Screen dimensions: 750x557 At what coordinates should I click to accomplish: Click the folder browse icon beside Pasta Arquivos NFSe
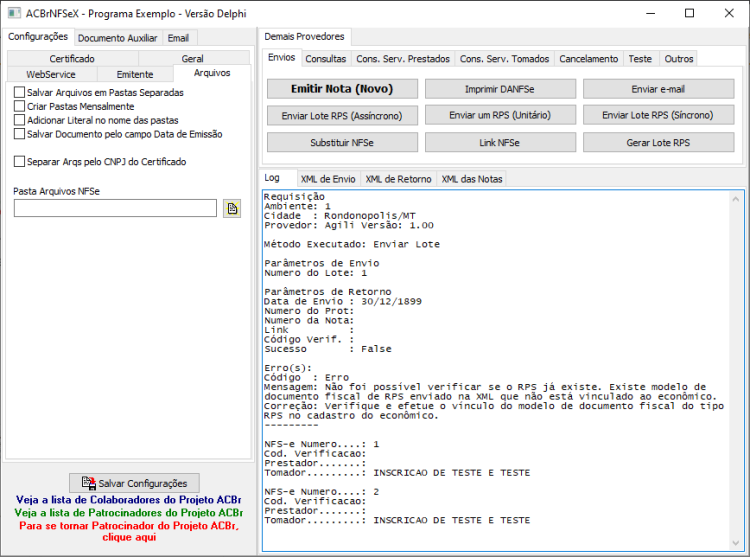[x=232, y=208]
